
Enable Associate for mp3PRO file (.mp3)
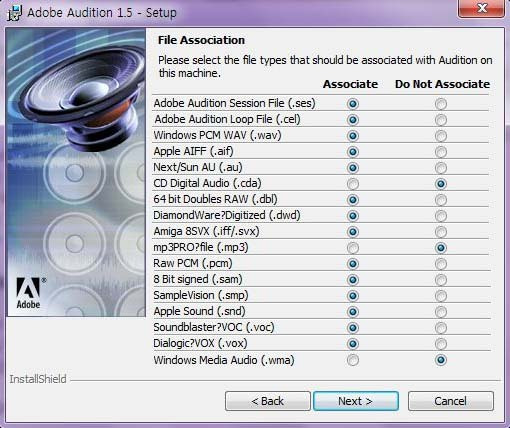coord(353,248)
